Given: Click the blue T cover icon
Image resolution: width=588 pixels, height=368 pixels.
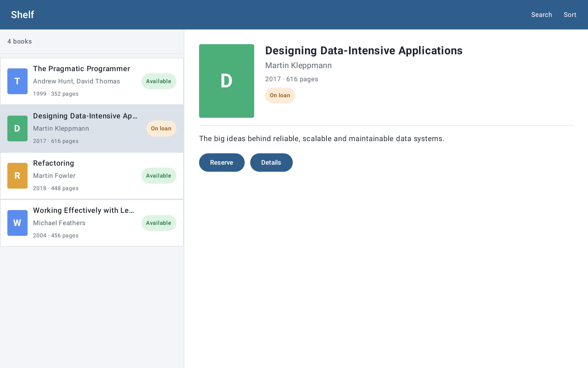Looking at the screenshot, I should point(17,81).
